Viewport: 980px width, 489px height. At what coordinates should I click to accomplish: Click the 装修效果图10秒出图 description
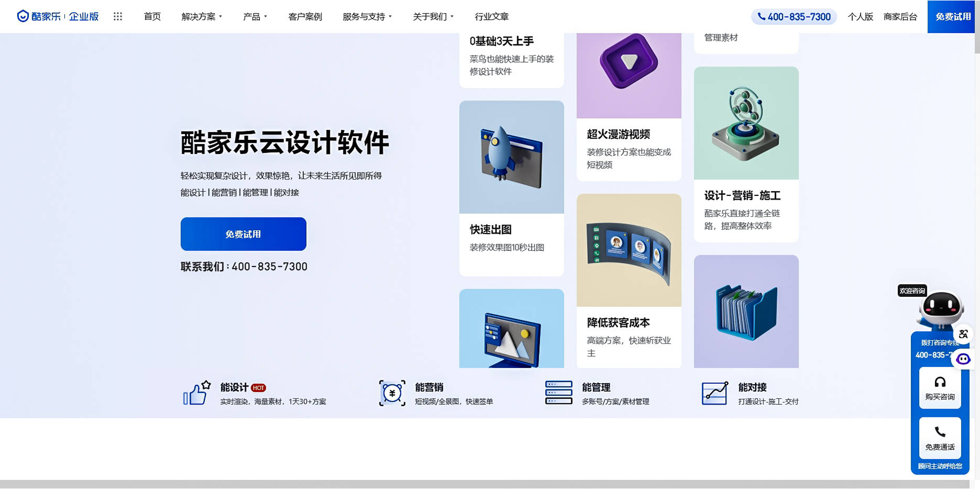pos(507,247)
